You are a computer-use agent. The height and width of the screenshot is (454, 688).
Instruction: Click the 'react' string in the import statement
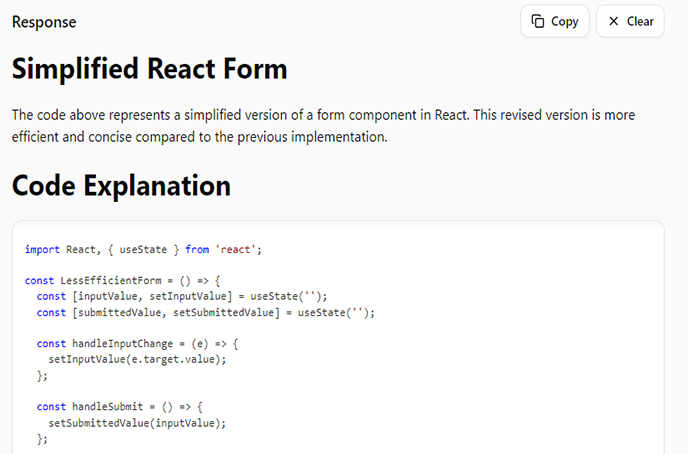click(236, 249)
